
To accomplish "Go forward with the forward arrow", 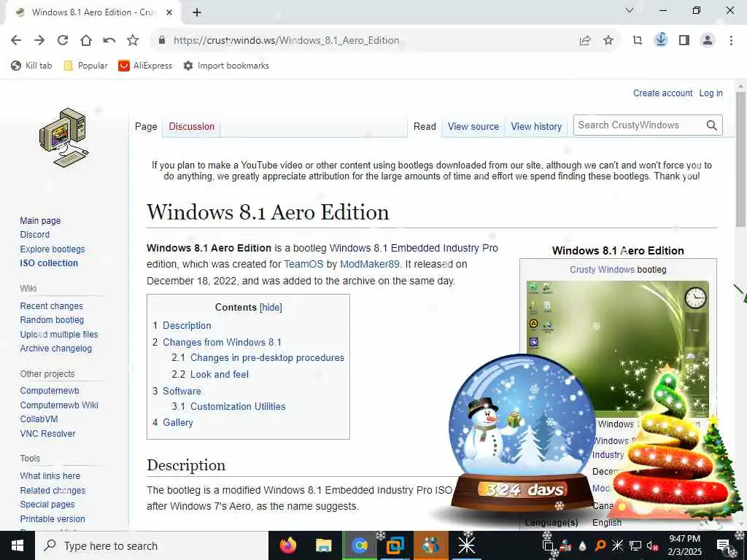I will 39,41.
